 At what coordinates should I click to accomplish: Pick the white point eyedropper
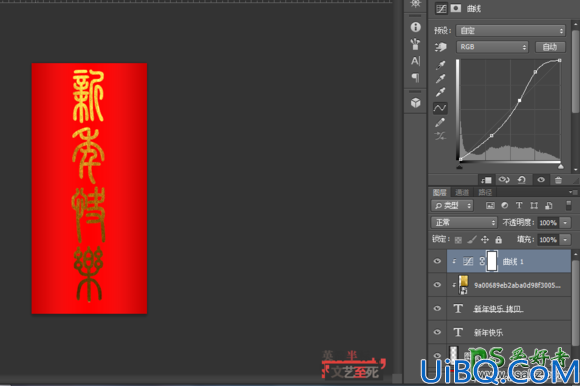[440, 92]
